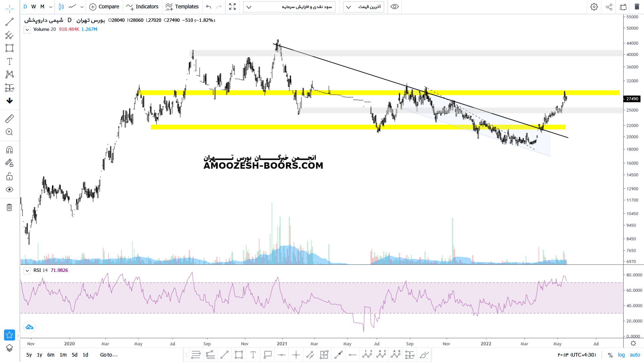Click the trash remove drawings icon
This screenshot has width=644, height=362.
[9, 207]
